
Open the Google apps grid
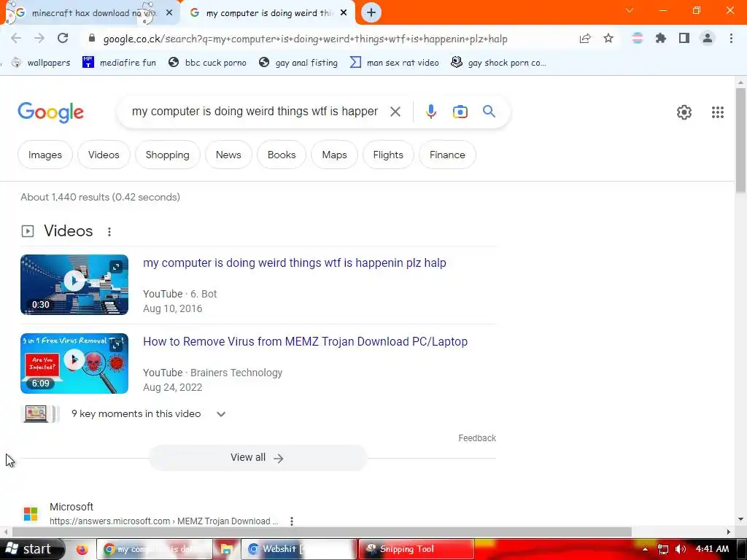point(718,112)
